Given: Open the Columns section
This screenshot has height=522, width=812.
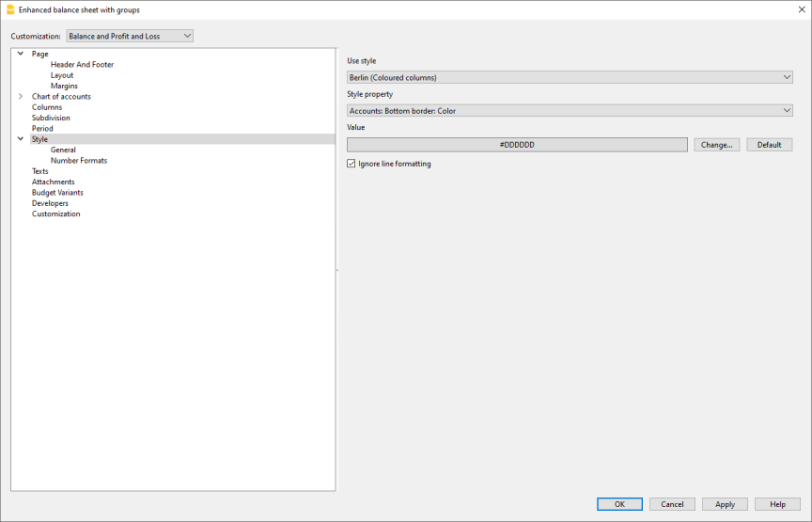Looking at the screenshot, I should pos(47,107).
